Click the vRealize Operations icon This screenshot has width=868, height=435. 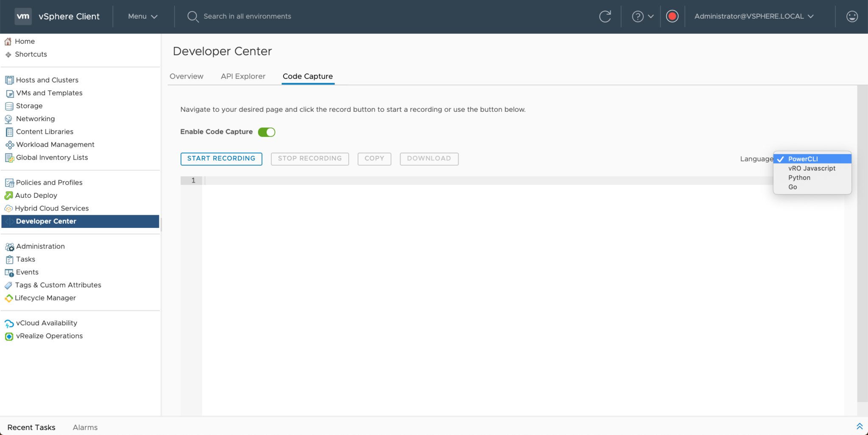pyautogui.click(x=9, y=337)
